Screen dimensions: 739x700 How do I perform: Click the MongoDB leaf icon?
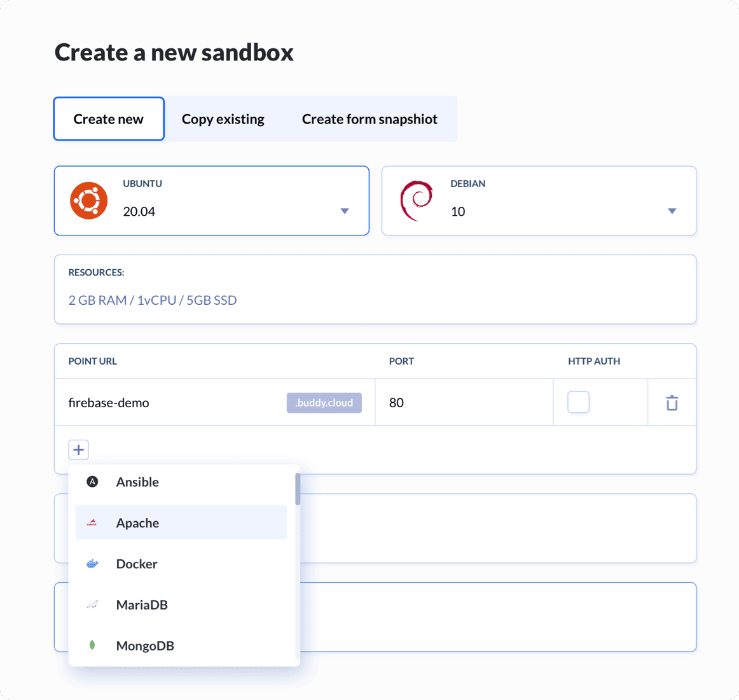pyautogui.click(x=92, y=645)
